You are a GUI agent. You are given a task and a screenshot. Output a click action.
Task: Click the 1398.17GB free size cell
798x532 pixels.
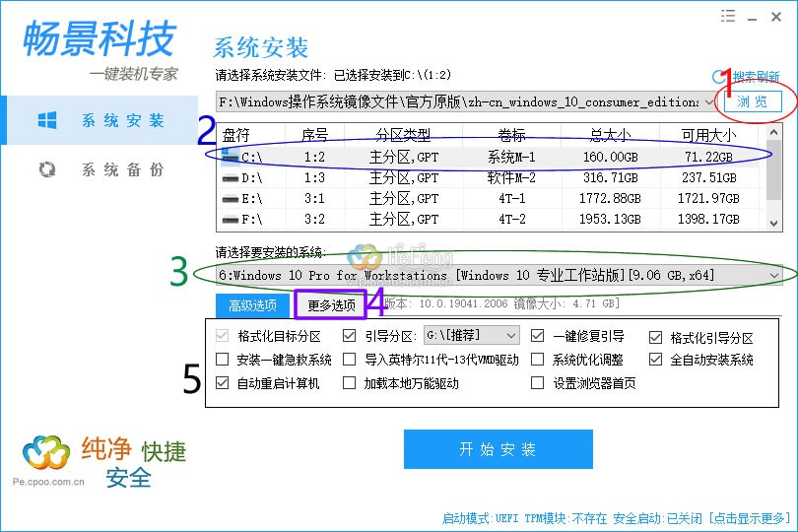click(x=709, y=220)
